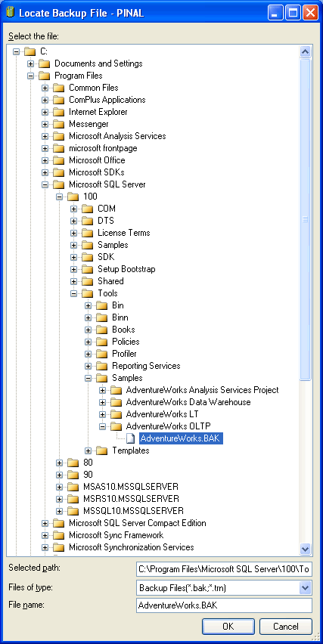Click the folder icon of License Terms
The image size is (323, 644).
click(x=88, y=233)
